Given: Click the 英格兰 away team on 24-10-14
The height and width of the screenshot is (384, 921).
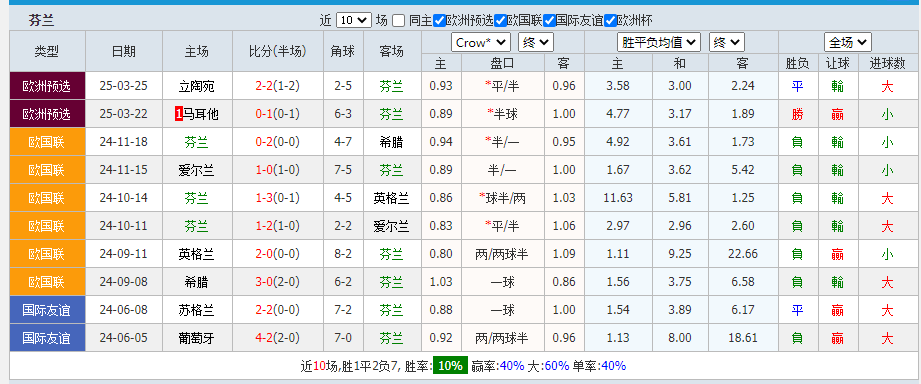Looking at the screenshot, I should pyautogui.click(x=391, y=198).
